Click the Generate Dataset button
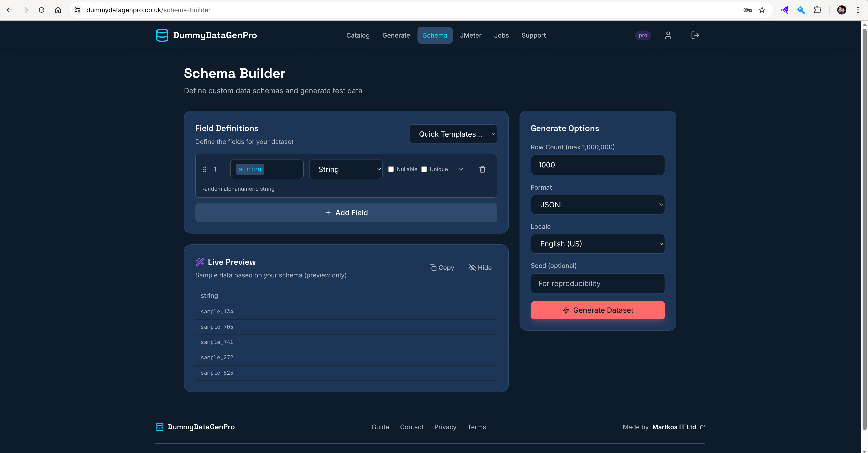Screen dimensions: 868x453 (597, 310)
